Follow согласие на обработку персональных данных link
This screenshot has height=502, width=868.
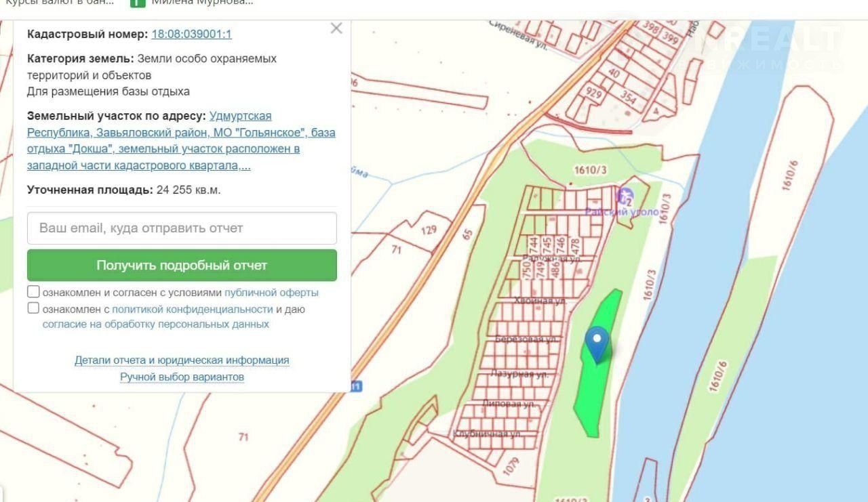click(x=155, y=325)
